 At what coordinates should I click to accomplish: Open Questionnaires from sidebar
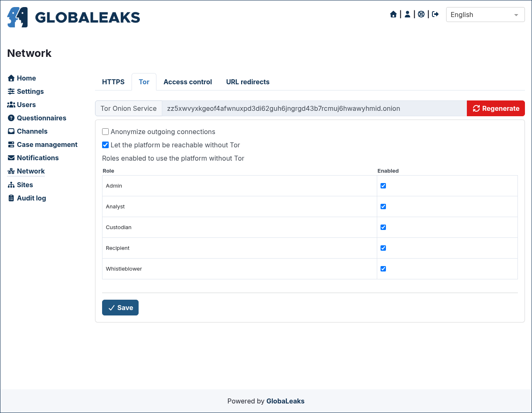[x=37, y=118]
